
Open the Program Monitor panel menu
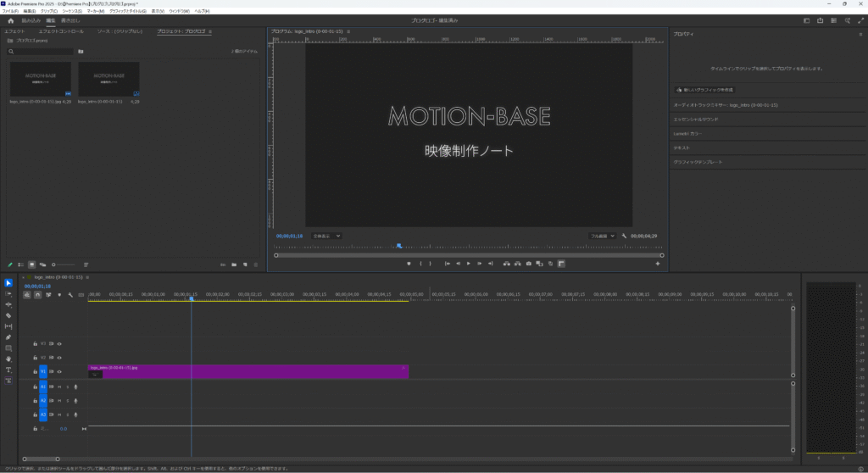348,31
